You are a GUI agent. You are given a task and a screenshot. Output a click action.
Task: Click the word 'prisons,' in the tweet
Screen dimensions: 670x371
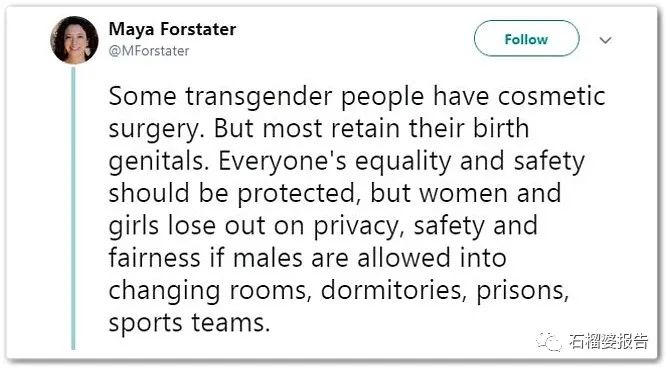pos(523,292)
